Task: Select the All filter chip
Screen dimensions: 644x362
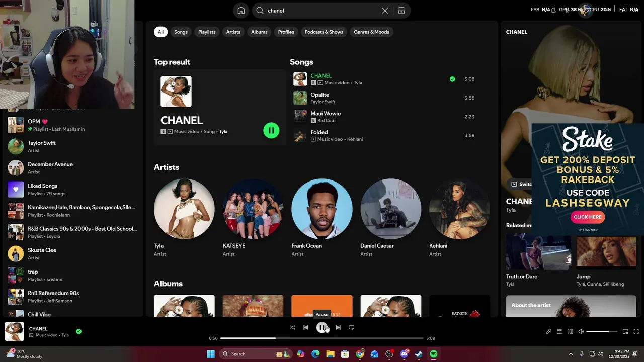Action: click(160, 32)
